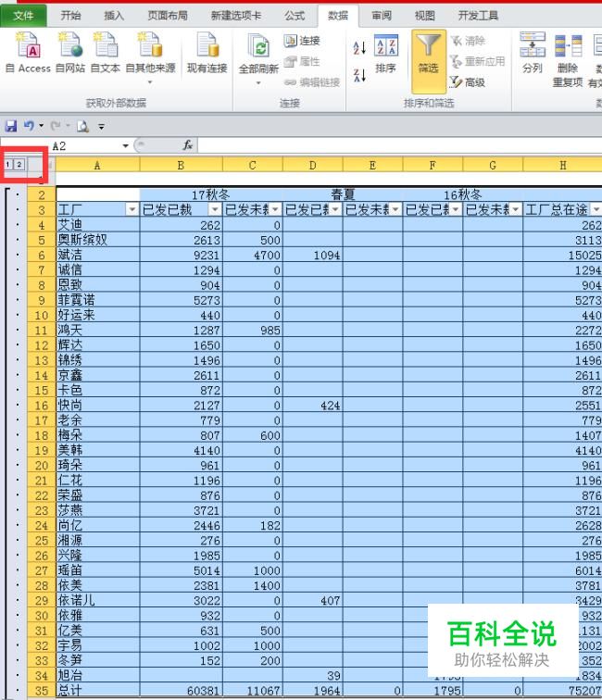Viewport: 602px width, 700px height.
Task: Click into the formula bar
Action: [x=400, y=145]
